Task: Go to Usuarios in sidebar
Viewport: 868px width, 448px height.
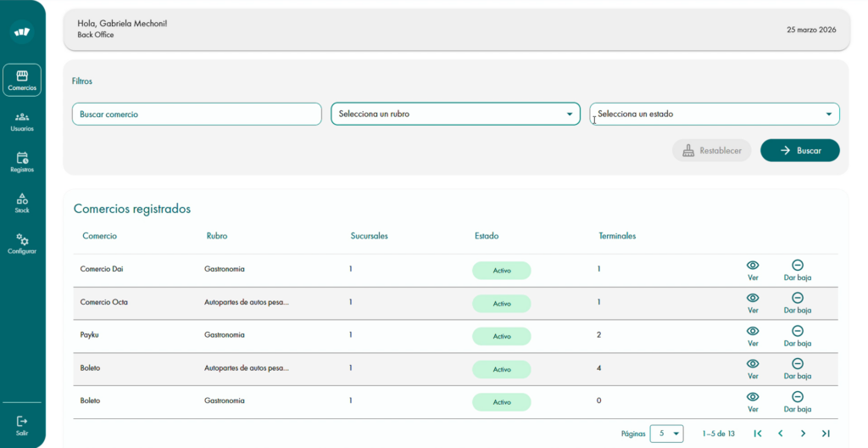Action: tap(22, 121)
